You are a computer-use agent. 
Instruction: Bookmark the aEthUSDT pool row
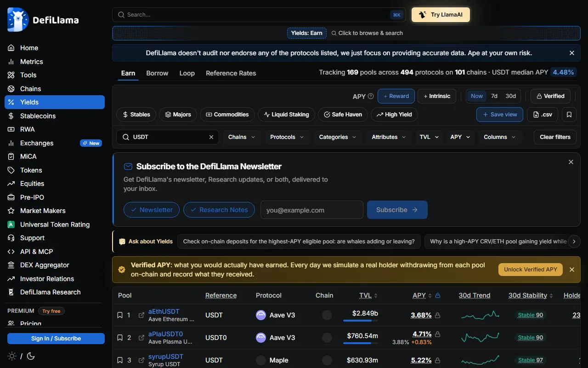pyautogui.click(x=120, y=315)
